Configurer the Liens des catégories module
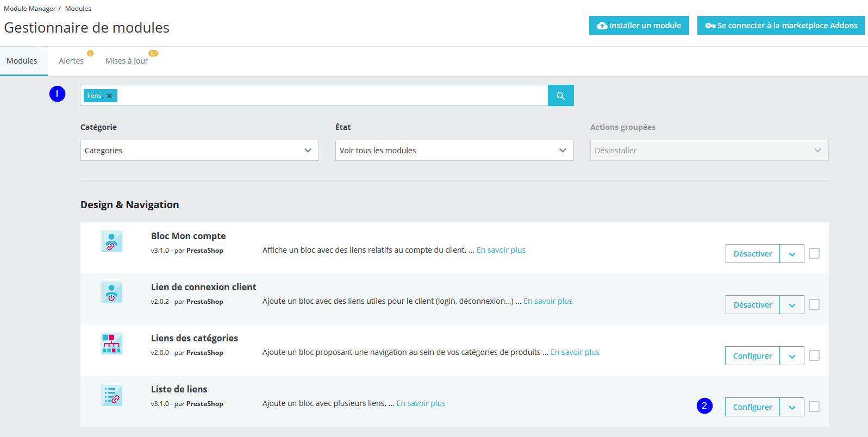The width and height of the screenshot is (868, 437). 752,356
